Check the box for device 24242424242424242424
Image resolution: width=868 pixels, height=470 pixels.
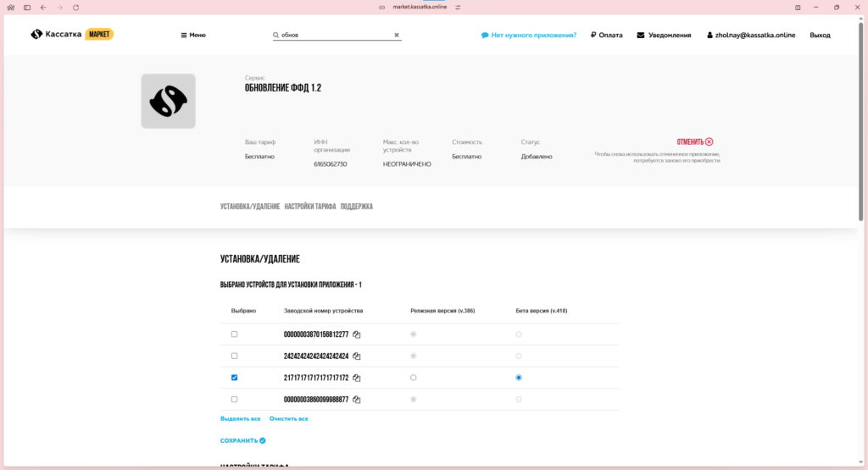pyautogui.click(x=234, y=356)
